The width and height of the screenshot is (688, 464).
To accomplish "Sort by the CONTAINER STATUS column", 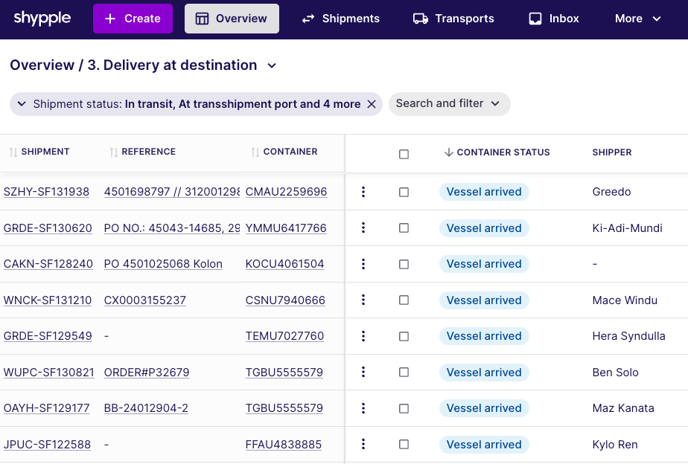I will point(497,152).
